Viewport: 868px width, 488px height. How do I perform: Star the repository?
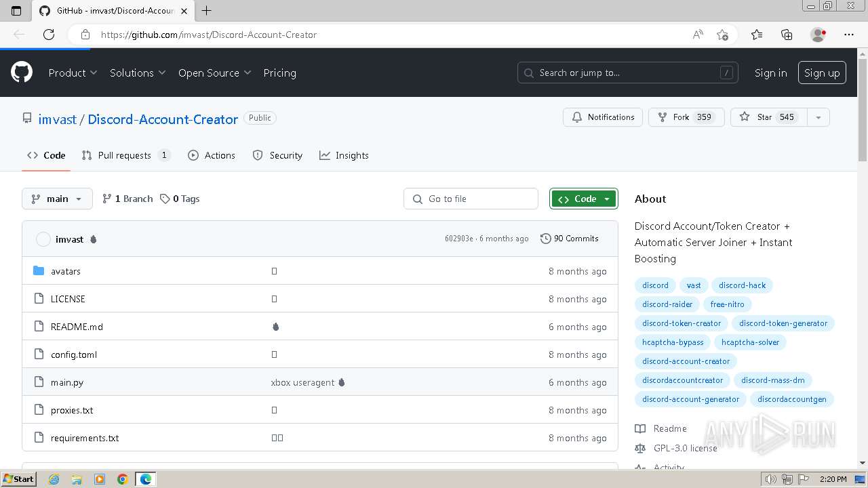click(769, 117)
